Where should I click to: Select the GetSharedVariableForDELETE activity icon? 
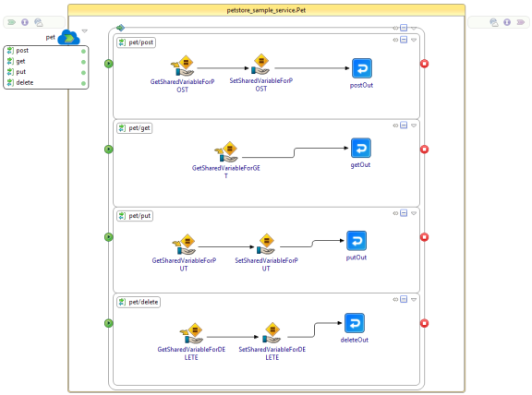coord(191,333)
